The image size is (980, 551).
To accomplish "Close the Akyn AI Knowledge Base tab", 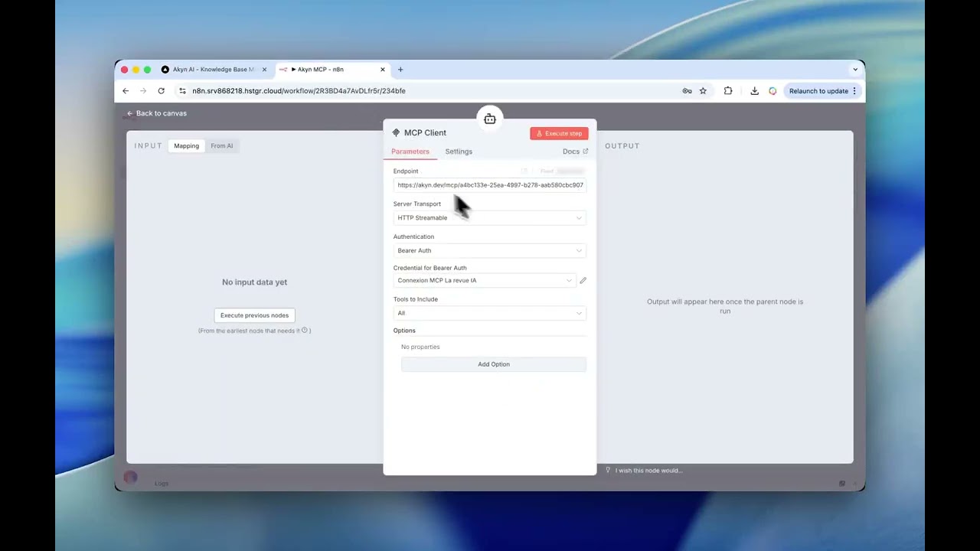I will [264, 70].
